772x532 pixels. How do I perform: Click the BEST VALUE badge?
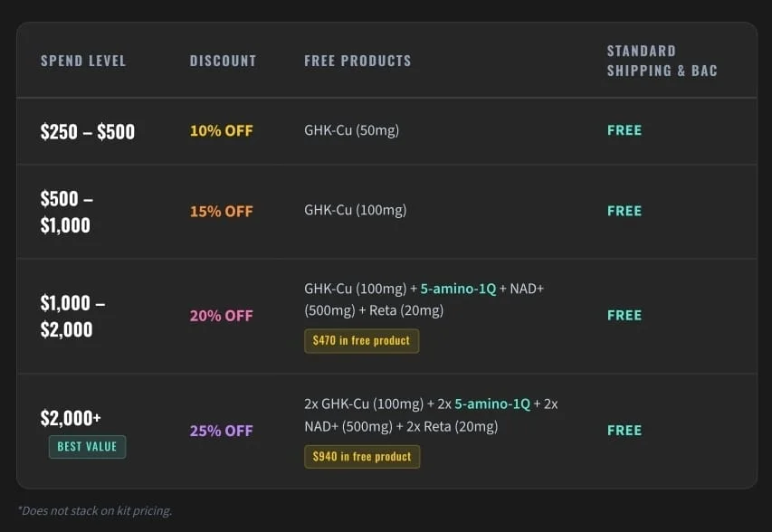(87, 447)
